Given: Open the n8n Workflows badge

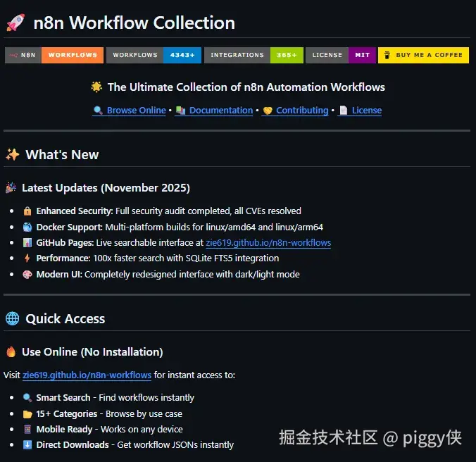Looking at the screenshot, I should click(54, 55).
